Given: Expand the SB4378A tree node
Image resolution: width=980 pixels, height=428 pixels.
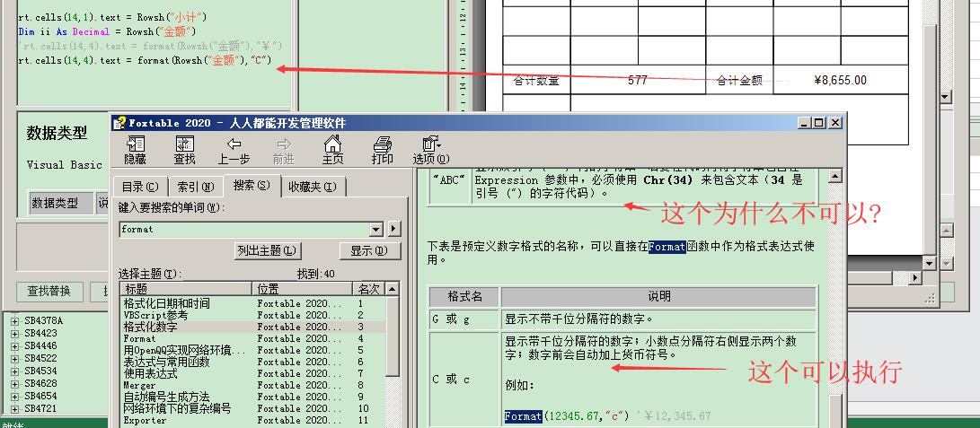Looking at the screenshot, I should point(14,320).
